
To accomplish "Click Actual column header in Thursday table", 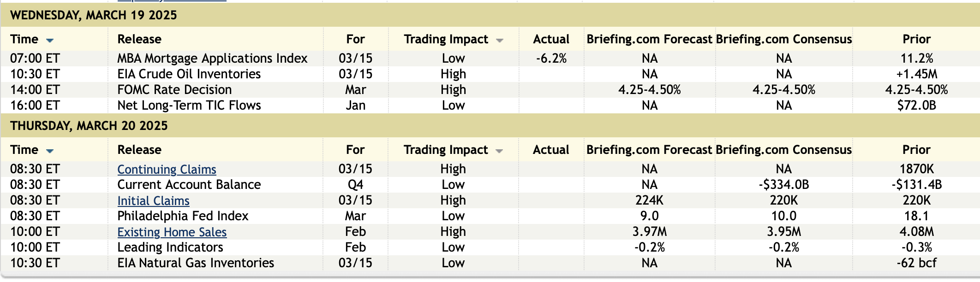I will (551, 150).
